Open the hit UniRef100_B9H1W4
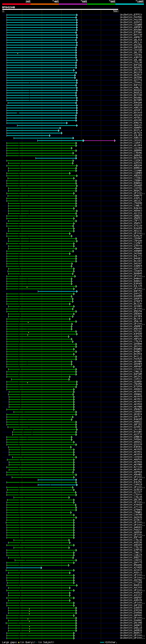 tap(131, 103)
